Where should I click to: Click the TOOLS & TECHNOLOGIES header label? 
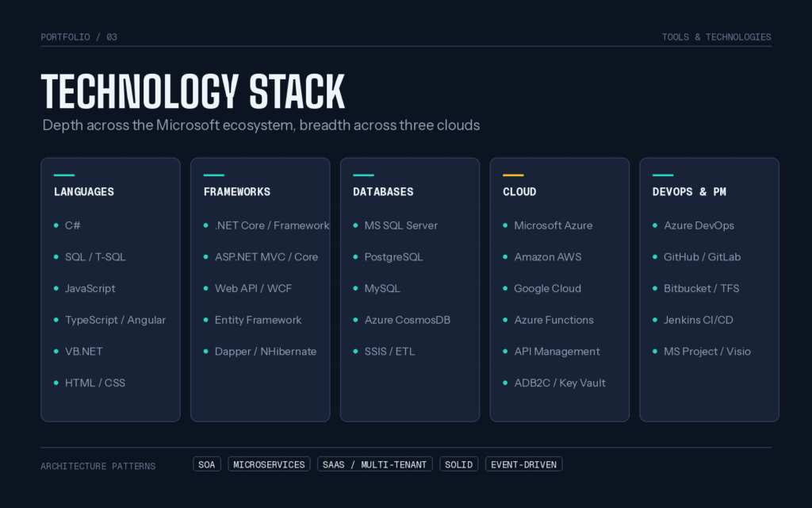[x=716, y=37]
